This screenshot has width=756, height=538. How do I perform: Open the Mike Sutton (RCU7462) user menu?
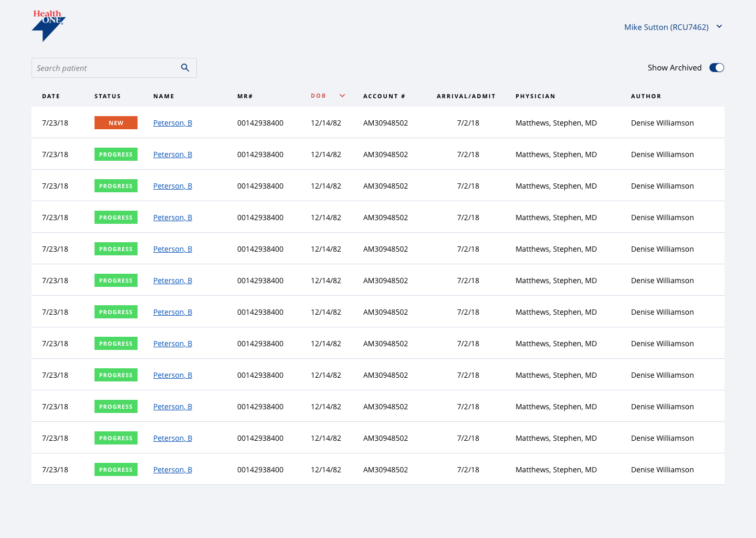(673, 27)
